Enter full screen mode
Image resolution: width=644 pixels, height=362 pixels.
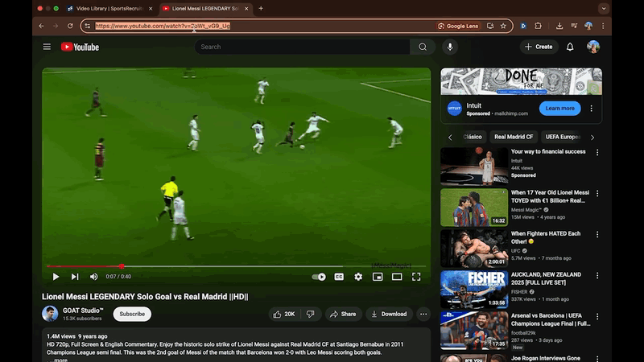tap(416, 277)
